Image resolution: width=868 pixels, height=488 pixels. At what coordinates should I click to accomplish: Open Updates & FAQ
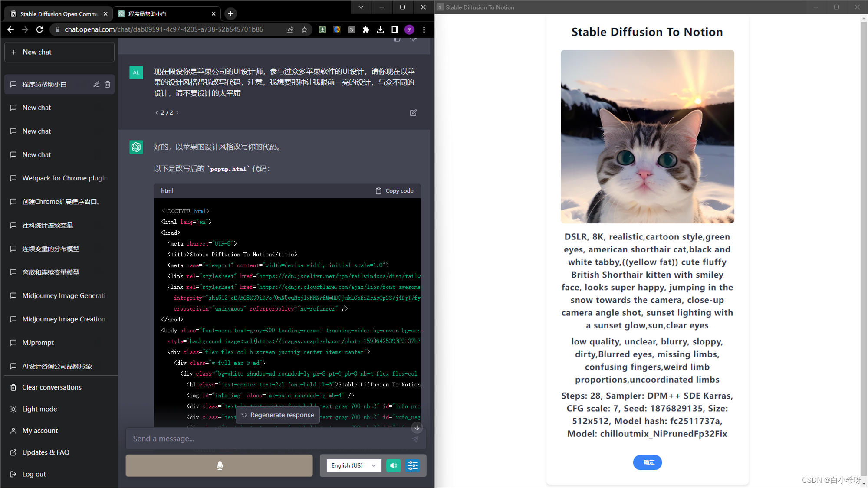[59, 452]
